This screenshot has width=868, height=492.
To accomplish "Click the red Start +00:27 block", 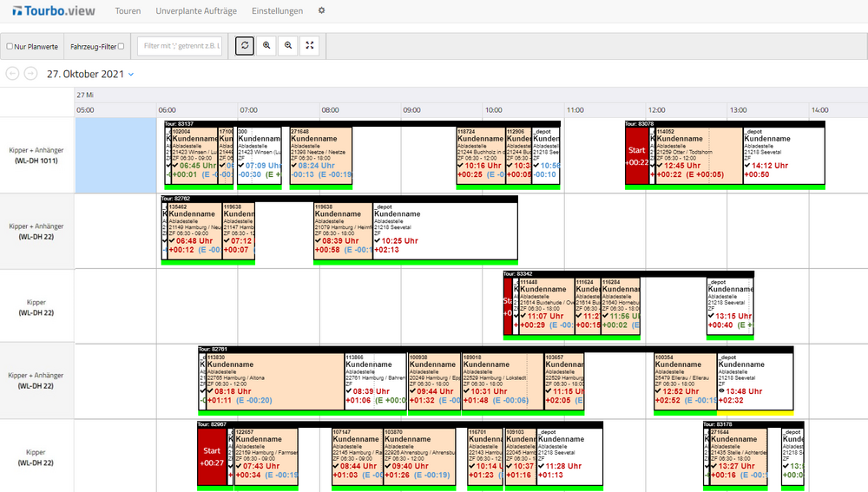I will tap(211, 456).
